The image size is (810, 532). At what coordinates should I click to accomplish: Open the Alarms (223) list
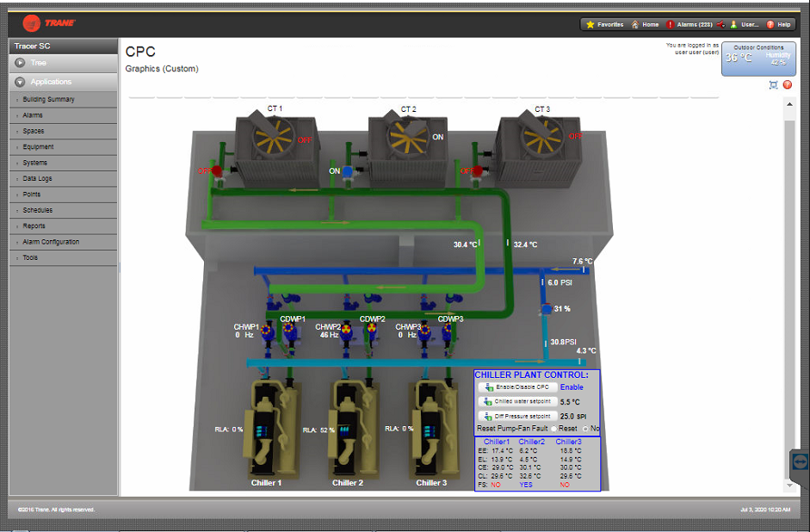[x=689, y=24]
